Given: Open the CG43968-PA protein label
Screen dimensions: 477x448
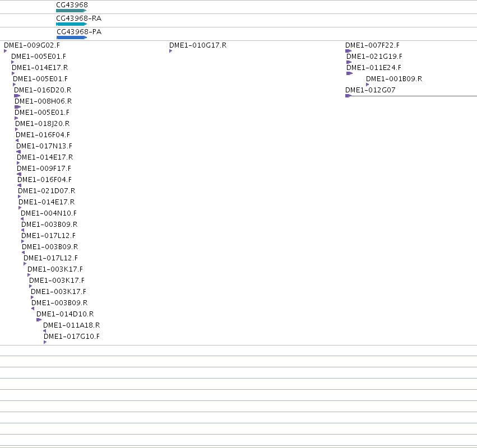Looking at the screenshot, I should point(79,31).
